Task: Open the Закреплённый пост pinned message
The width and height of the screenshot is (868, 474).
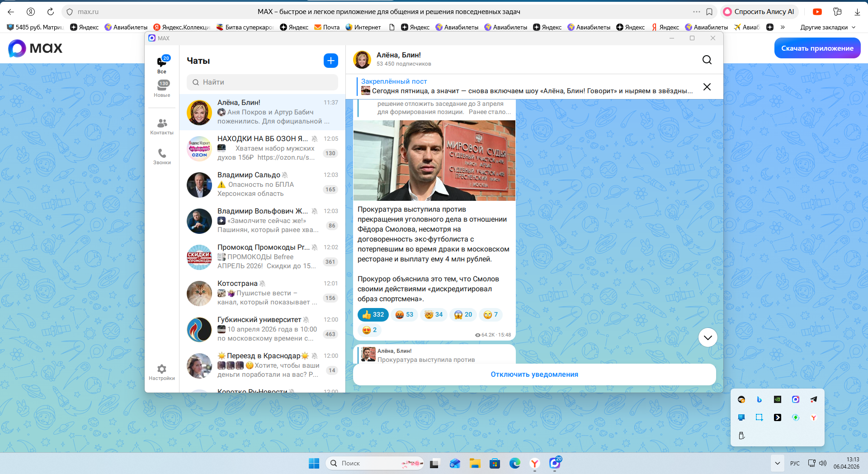Action: point(527,86)
